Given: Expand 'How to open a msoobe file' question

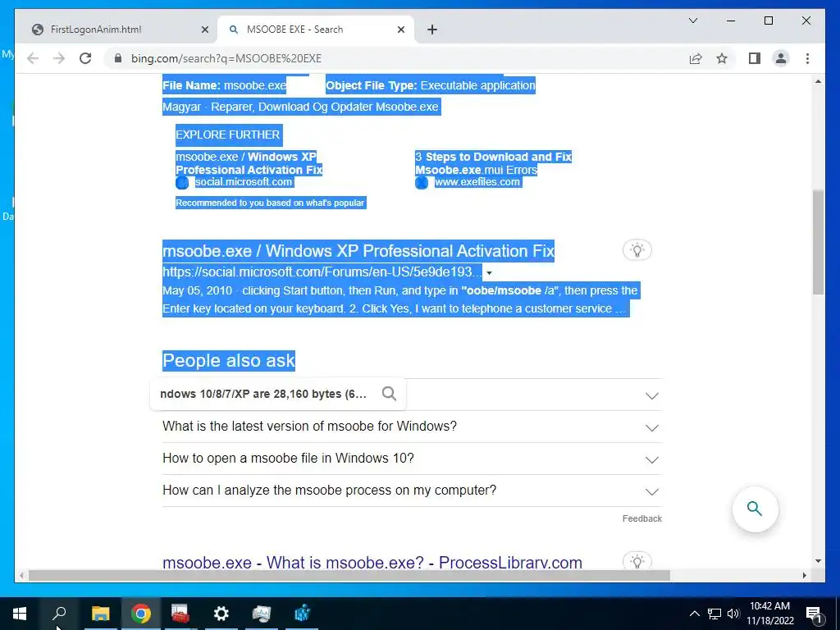Looking at the screenshot, I should pos(412,459).
